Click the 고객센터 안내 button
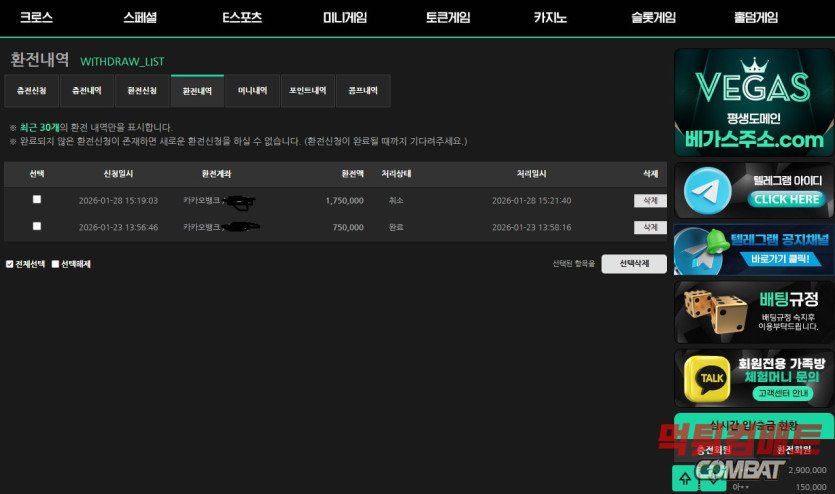 click(x=783, y=393)
